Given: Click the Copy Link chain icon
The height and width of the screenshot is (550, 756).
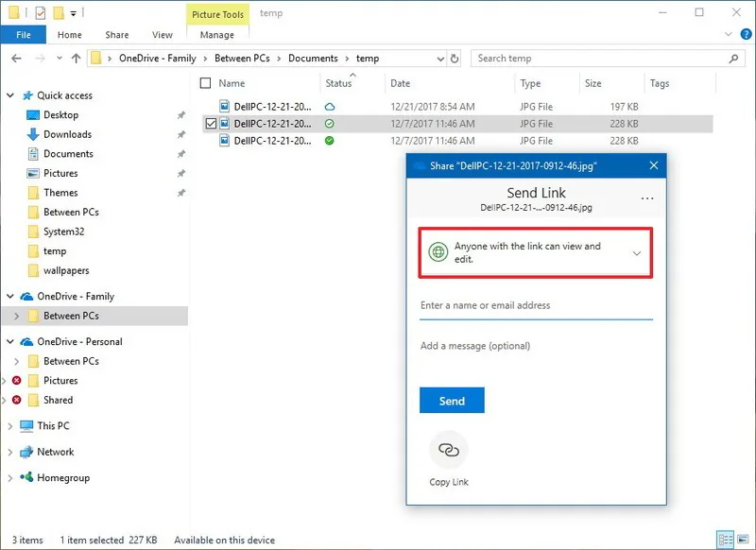Looking at the screenshot, I should pyautogui.click(x=448, y=450).
